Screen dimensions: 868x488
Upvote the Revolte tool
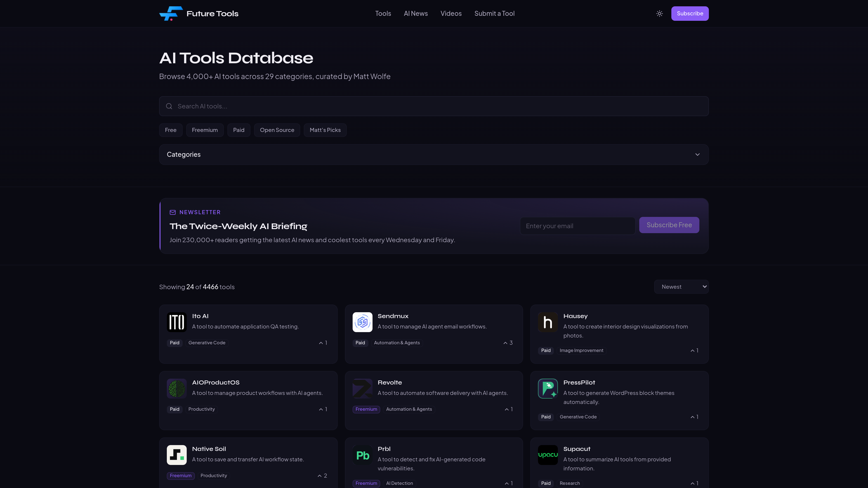[x=509, y=409]
